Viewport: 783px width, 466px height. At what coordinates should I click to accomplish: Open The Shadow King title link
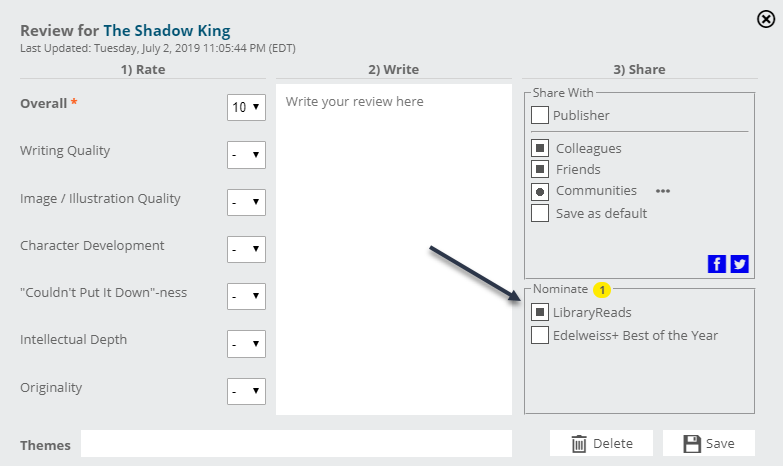coord(167,31)
